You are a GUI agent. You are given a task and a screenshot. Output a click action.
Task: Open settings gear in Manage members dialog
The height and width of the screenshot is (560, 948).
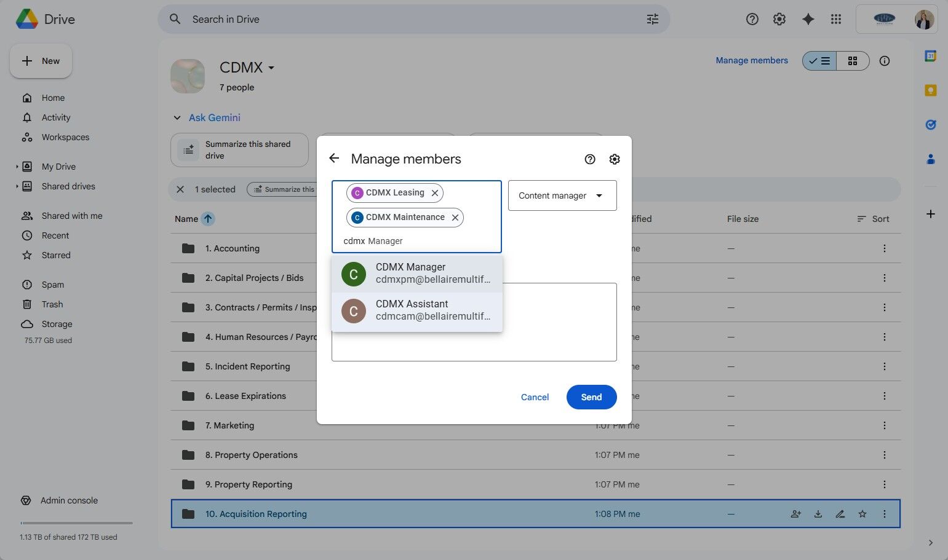(x=615, y=159)
